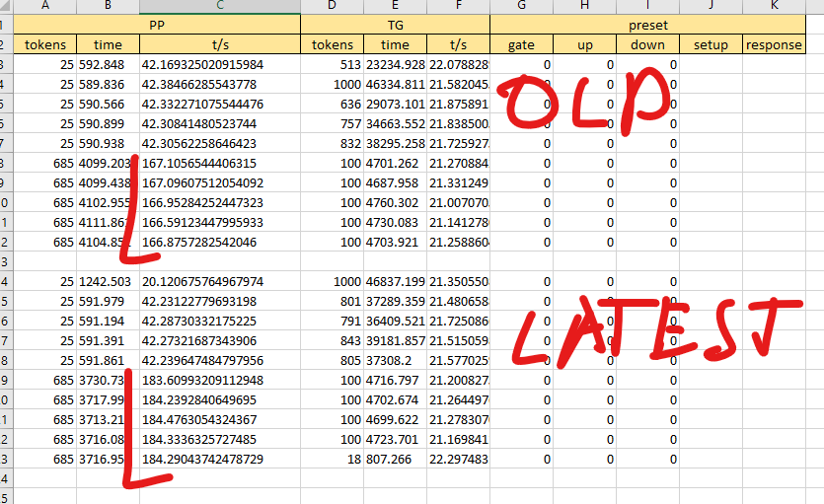Viewport: 824px width, 504px height.
Task: Select TG time cell 4701.262
Action: click(x=395, y=164)
